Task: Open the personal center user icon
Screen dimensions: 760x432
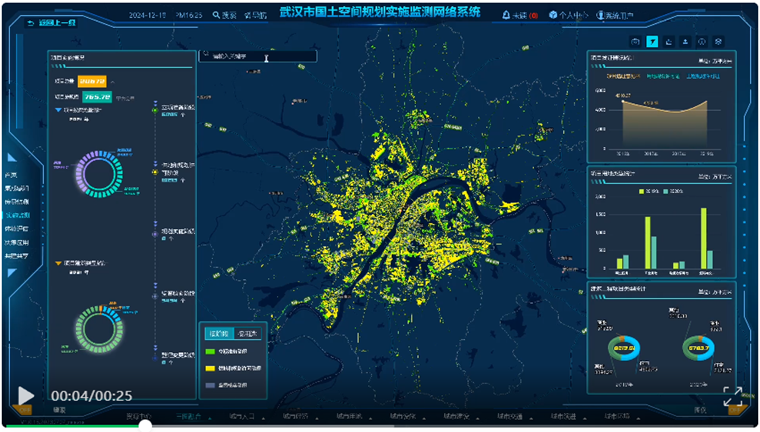Action: pyautogui.click(x=553, y=16)
